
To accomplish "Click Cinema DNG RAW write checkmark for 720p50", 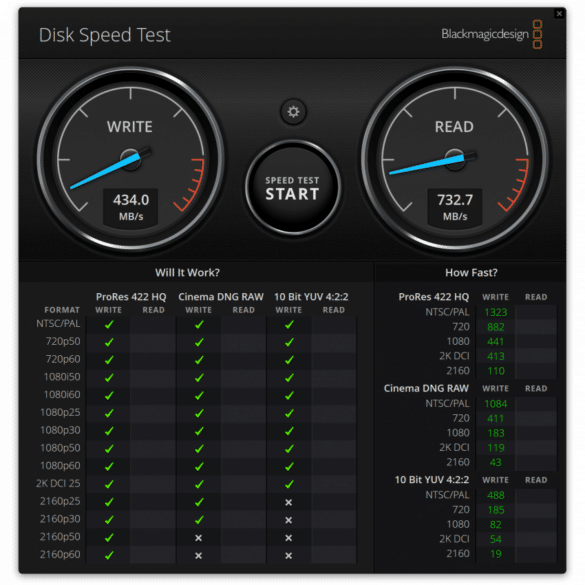I will (x=199, y=342).
